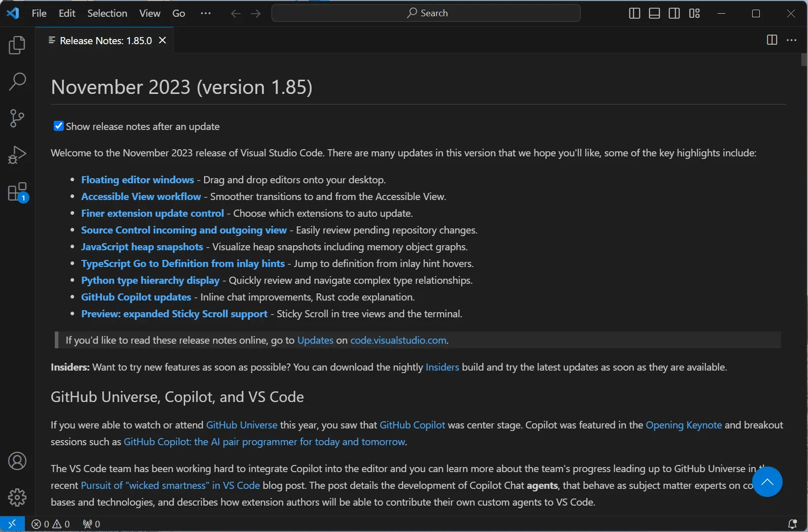Open GitHub Copilot updates link

pyautogui.click(x=136, y=297)
